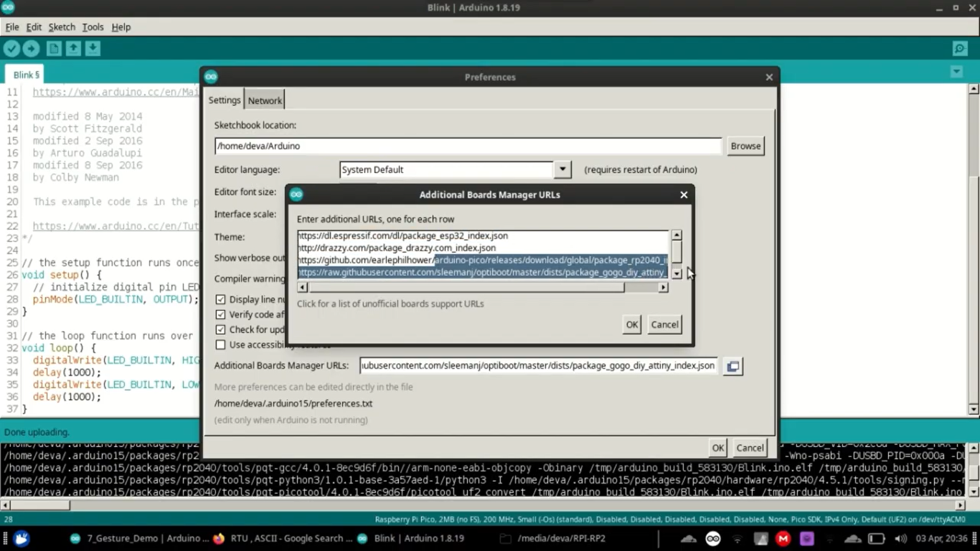Viewport: 980px width, 551px height.
Task: Click the battery indicator in the tray
Action: tap(877, 538)
